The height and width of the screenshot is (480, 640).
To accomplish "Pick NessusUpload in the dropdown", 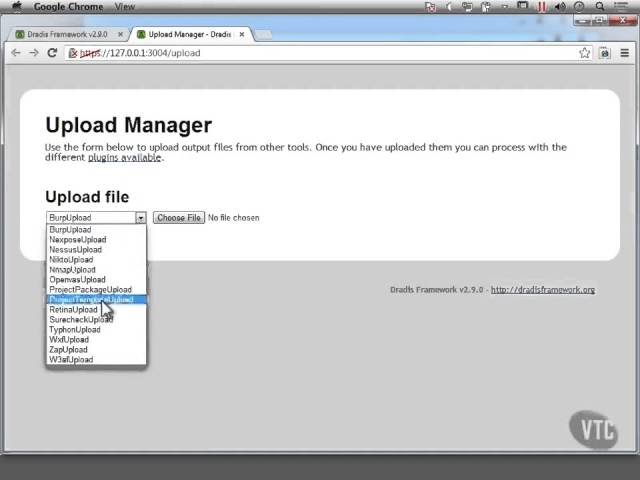I will click(96, 250).
